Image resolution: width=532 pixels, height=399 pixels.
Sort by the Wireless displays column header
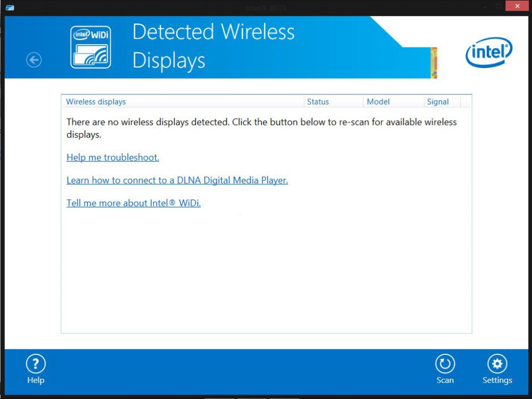pos(96,102)
